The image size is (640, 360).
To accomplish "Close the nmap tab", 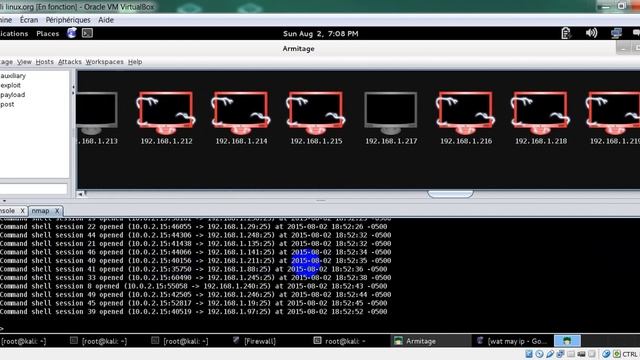I will tap(57, 211).
